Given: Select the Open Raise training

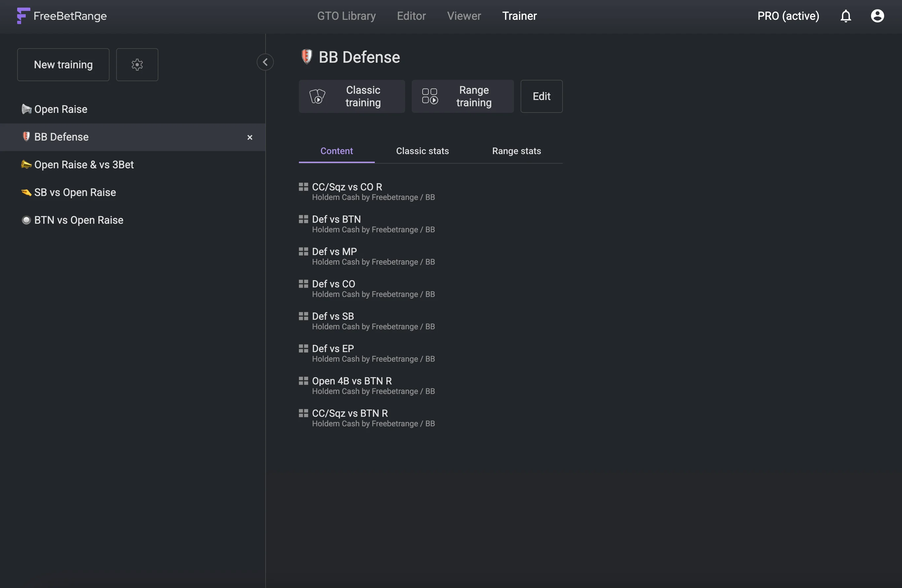Looking at the screenshot, I should click(133, 109).
